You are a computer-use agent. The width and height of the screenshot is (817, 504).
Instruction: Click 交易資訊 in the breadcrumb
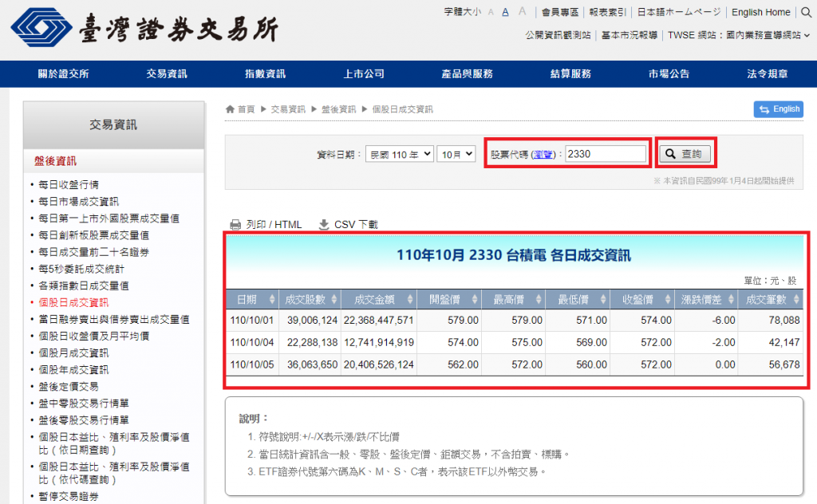[288, 108]
